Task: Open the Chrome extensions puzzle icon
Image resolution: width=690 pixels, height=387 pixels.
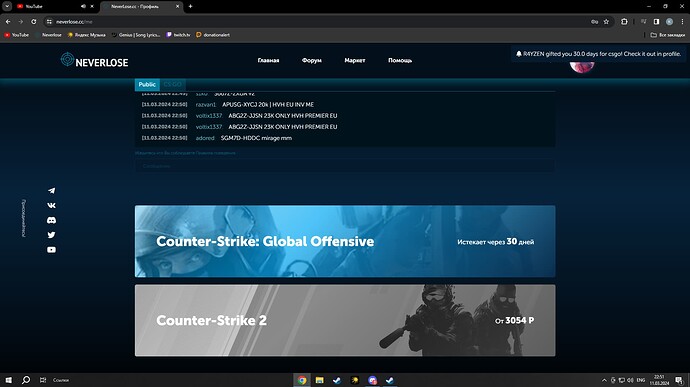Action: point(624,22)
